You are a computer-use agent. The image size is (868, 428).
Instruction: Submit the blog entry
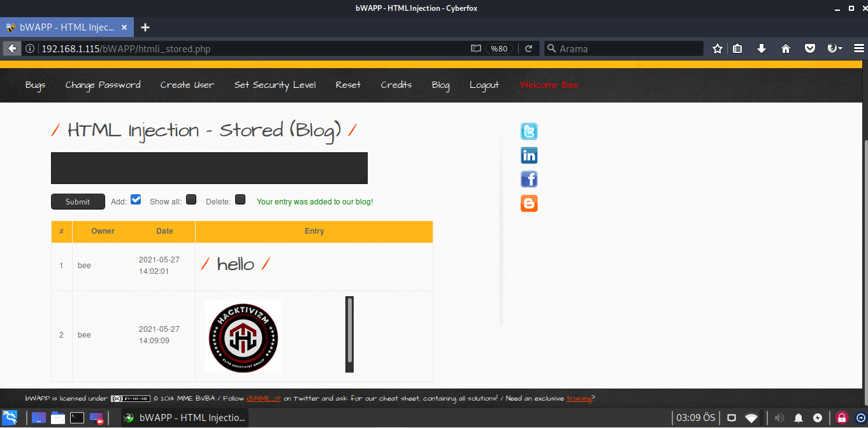(x=78, y=201)
